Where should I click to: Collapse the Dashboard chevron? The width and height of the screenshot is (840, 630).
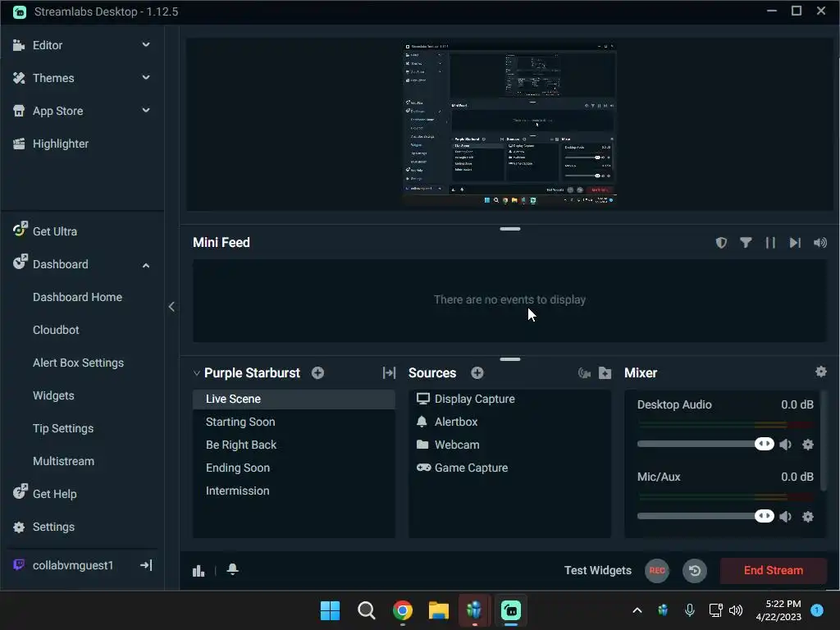(146, 265)
